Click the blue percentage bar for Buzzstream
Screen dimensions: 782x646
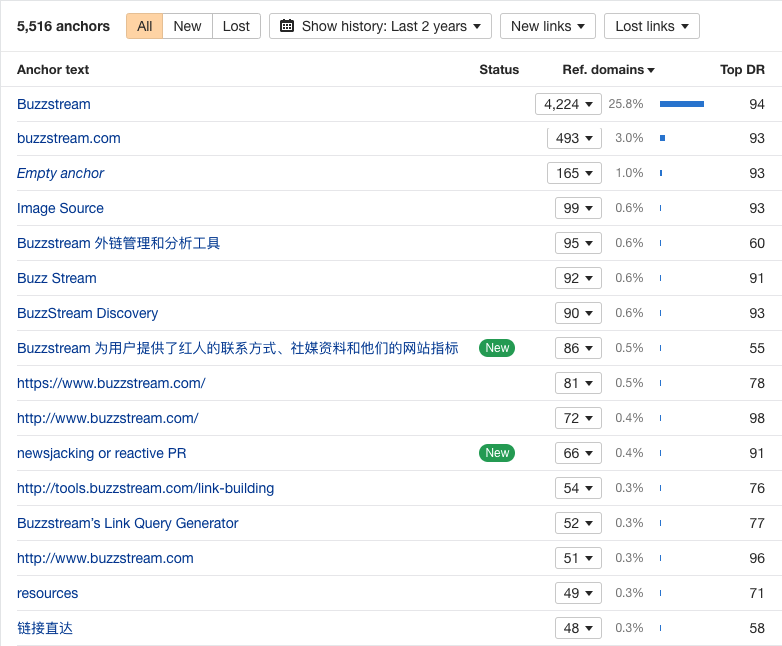(x=682, y=104)
